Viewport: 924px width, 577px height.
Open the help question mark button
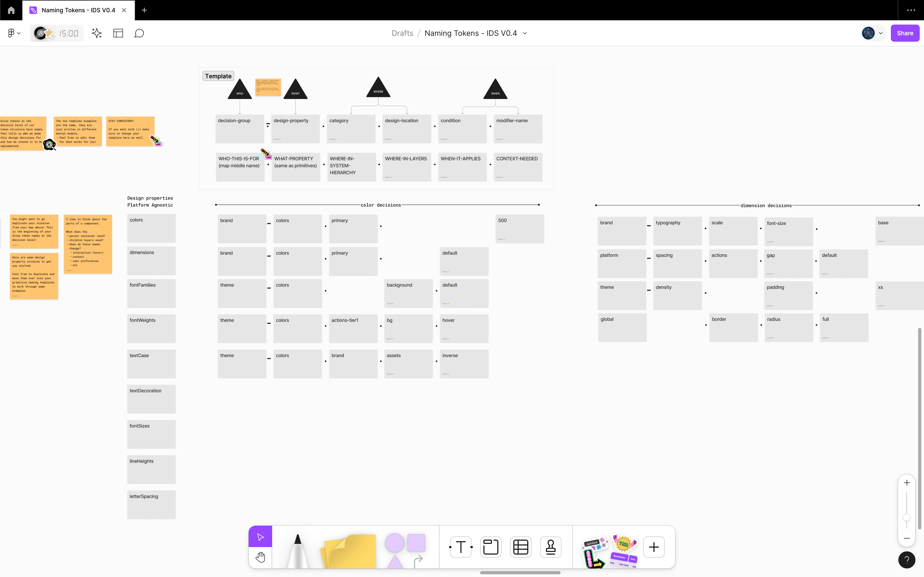pos(906,560)
